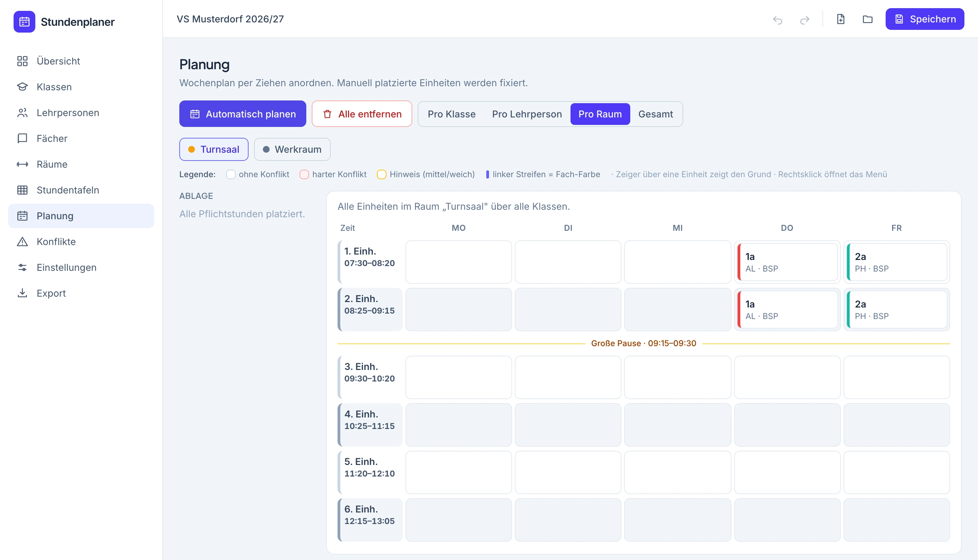Select the Turnsaal room chip
The image size is (978, 560).
point(214,149)
